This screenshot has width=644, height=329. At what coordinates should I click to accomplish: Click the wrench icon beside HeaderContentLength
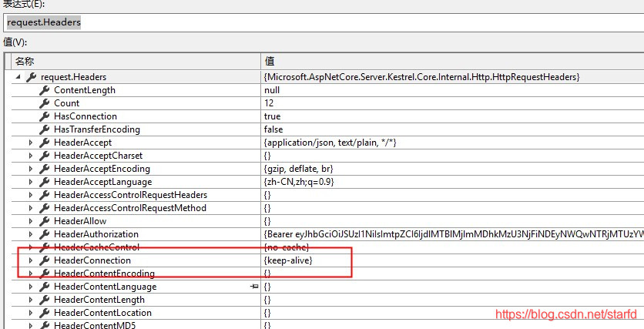[44, 300]
